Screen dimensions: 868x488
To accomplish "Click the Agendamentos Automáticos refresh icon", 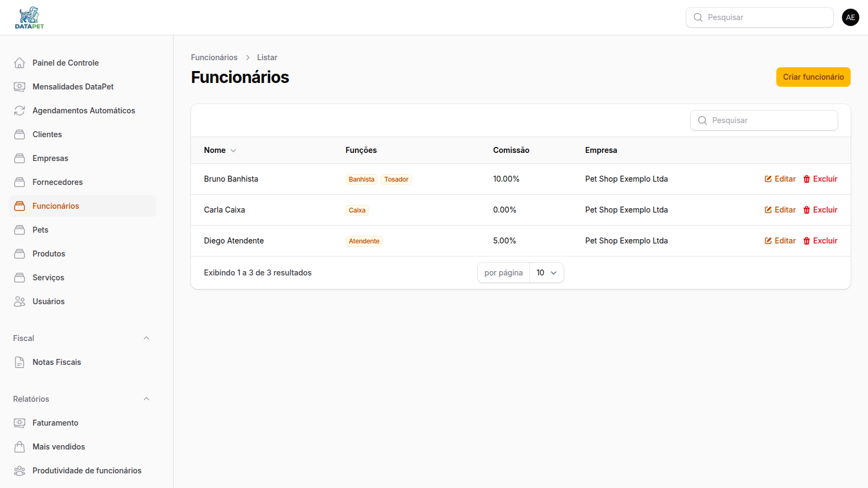I will (x=20, y=111).
